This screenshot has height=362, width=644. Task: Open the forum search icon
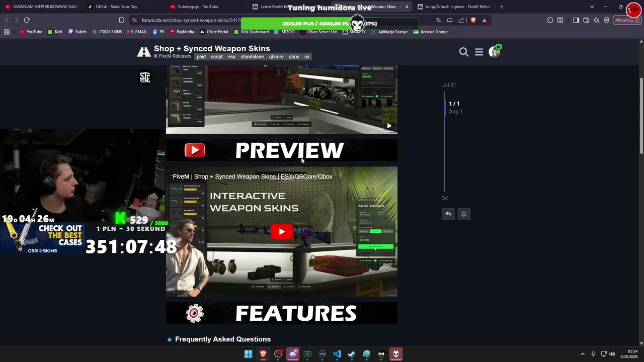[x=464, y=52]
